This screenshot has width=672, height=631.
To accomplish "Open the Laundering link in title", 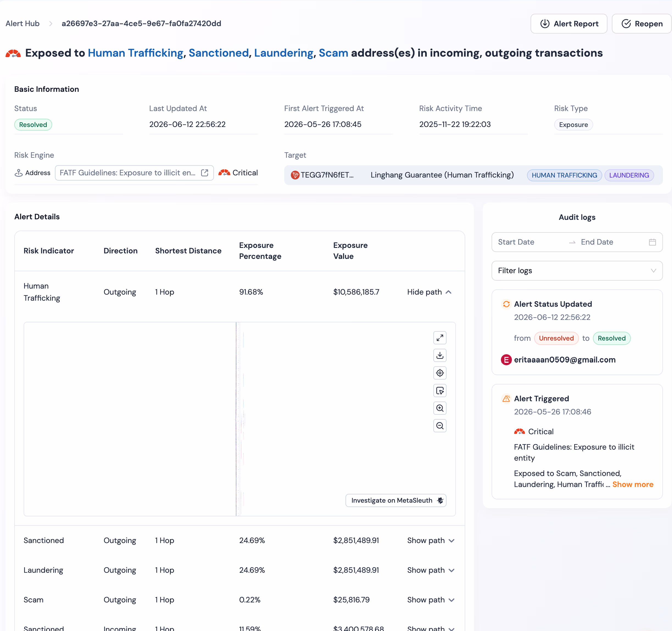I will tap(284, 53).
